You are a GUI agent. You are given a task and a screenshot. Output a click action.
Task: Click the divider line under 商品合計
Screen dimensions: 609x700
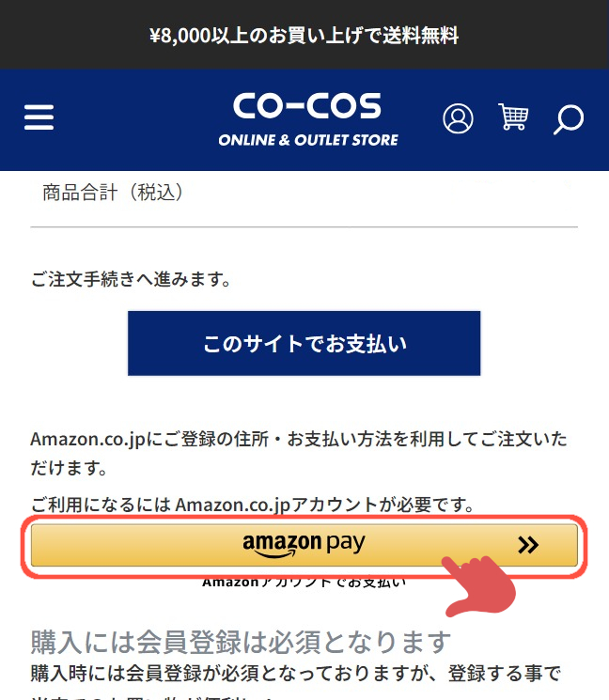(x=304, y=226)
